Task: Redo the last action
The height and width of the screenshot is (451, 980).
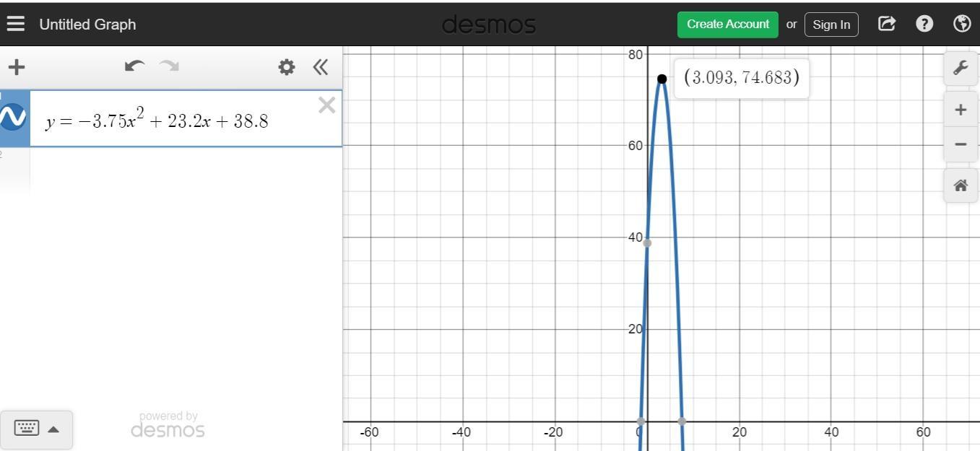Action: 169,66
